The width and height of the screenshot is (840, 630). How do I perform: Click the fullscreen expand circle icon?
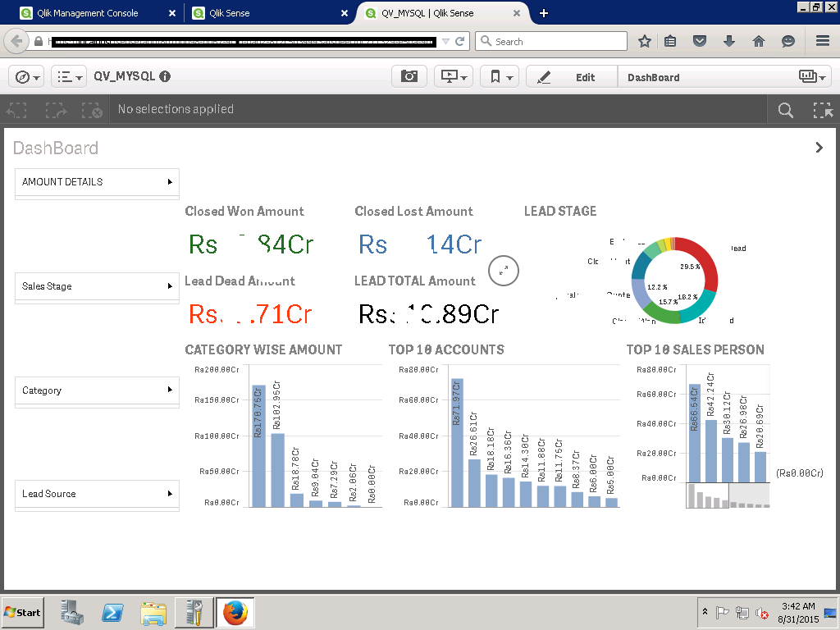click(504, 271)
